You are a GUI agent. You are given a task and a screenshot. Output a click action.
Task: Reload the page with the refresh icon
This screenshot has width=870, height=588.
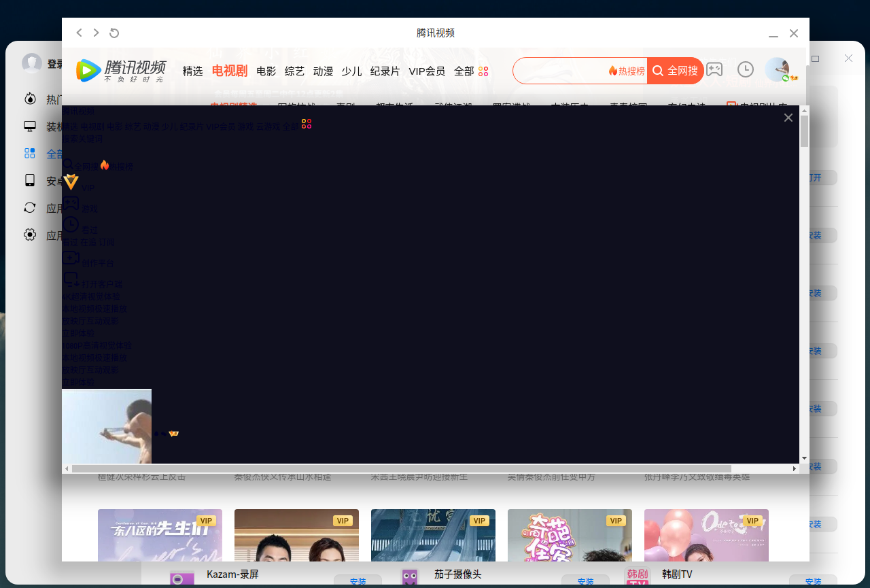114,33
